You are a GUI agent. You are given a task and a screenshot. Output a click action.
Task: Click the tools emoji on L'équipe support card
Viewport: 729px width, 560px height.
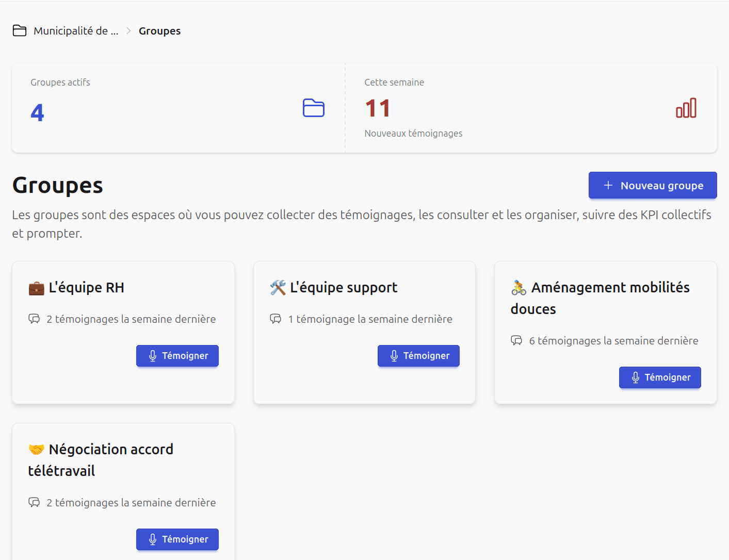point(278,288)
